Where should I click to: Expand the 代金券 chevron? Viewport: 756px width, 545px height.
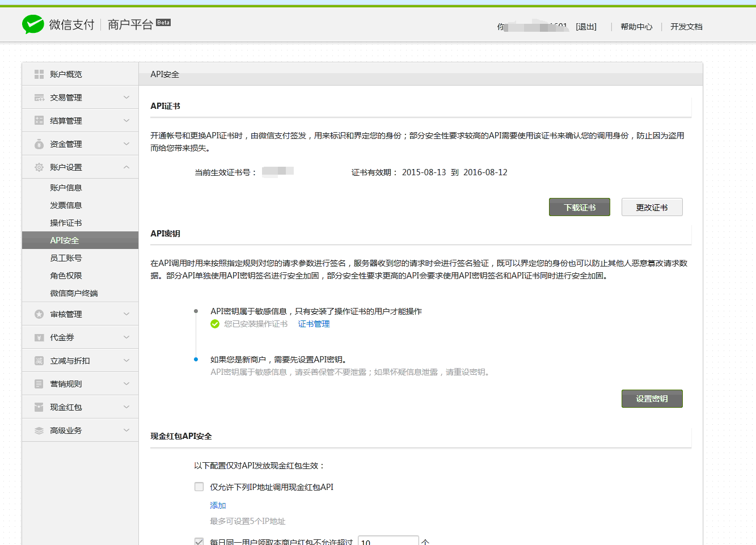126,337
